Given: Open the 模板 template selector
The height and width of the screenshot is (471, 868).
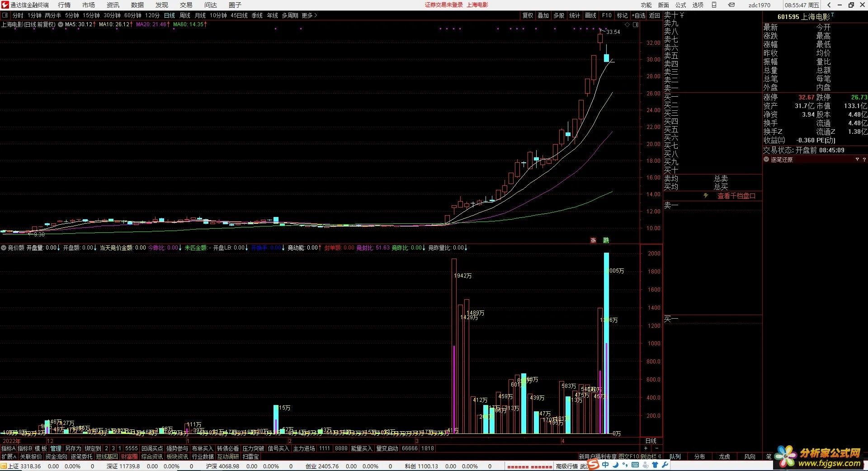Looking at the screenshot, I should [x=41, y=448].
